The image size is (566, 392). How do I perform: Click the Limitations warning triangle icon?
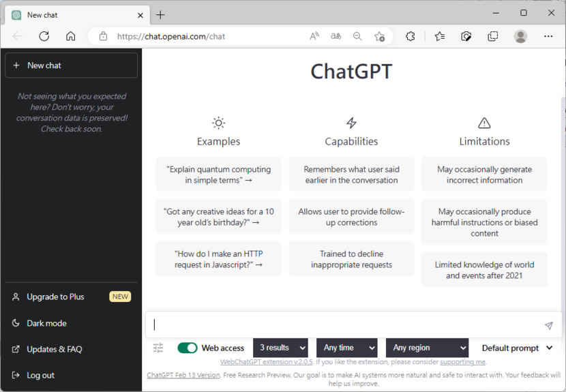point(484,123)
